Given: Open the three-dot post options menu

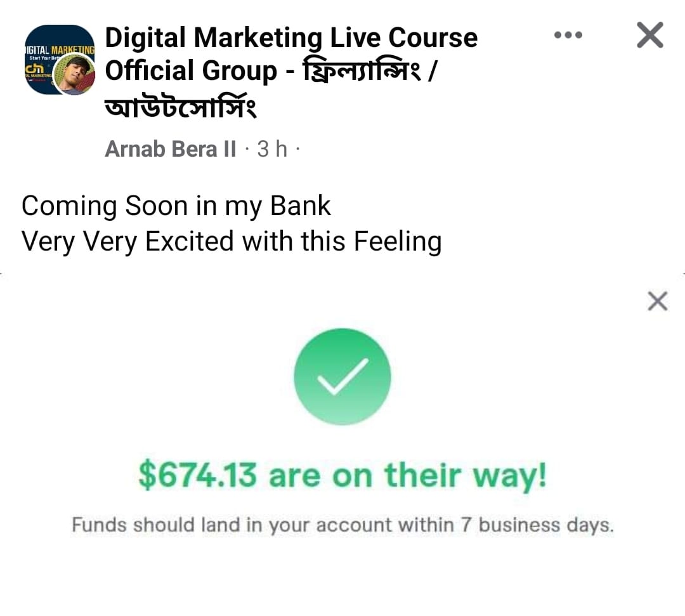Looking at the screenshot, I should [568, 35].
